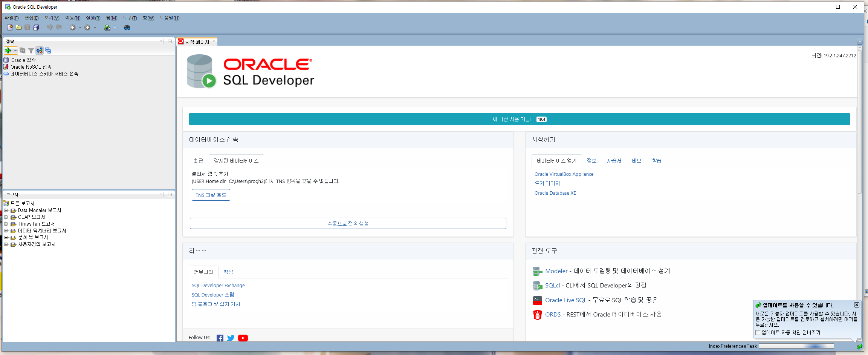
Task: Open a file with the folder icon
Action: 18,28
